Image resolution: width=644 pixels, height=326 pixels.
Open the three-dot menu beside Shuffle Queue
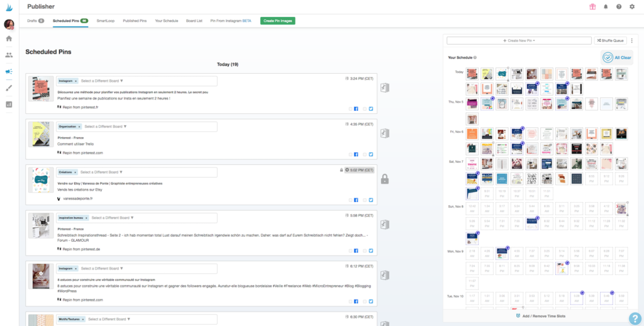(632, 40)
